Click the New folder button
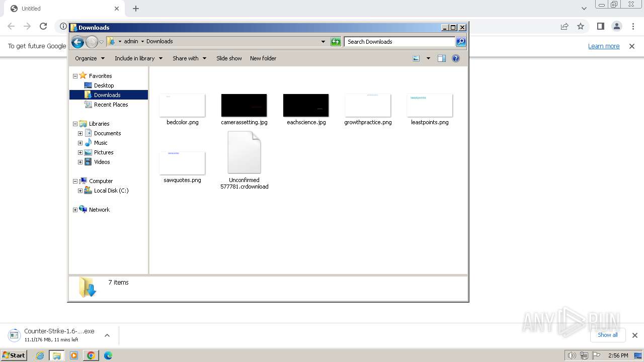This screenshot has width=644, height=362. (263, 58)
